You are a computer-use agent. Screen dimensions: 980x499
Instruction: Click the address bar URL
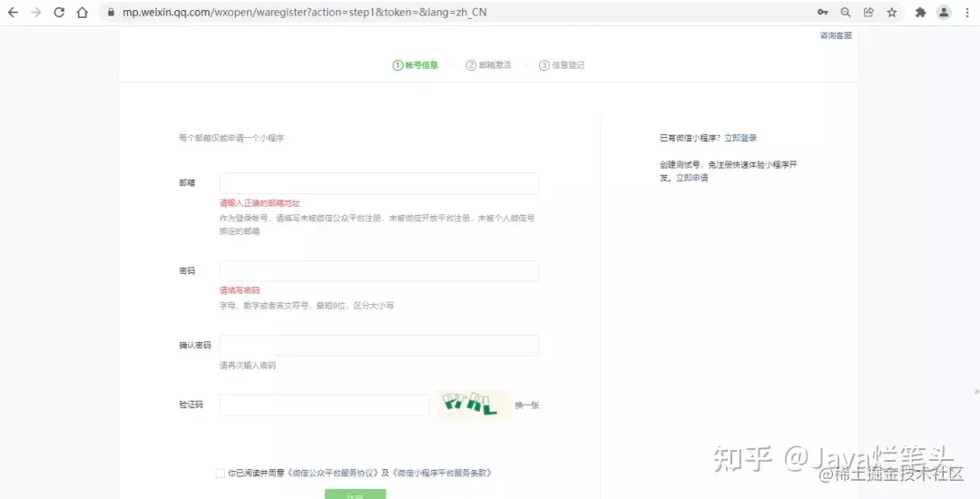304,13
